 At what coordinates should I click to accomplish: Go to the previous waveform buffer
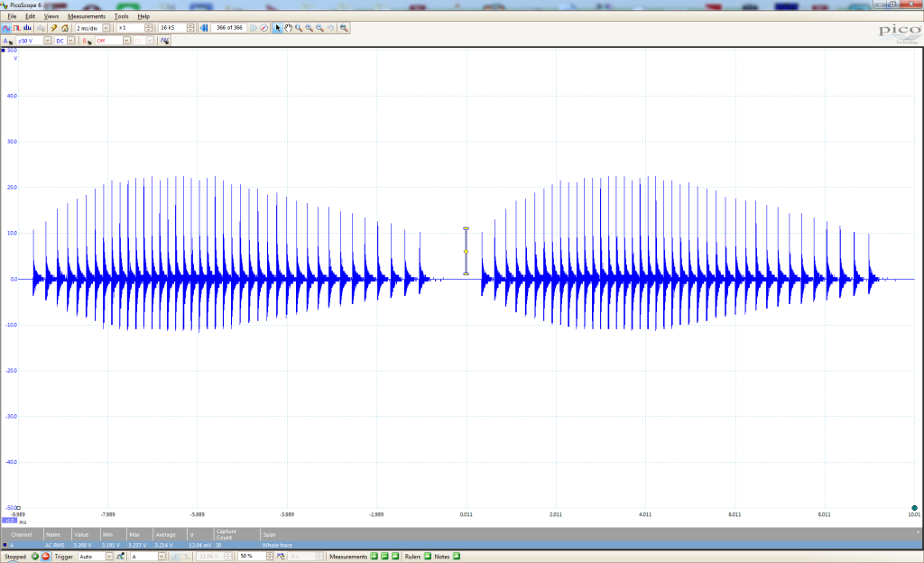pyautogui.click(x=204, y=28)
